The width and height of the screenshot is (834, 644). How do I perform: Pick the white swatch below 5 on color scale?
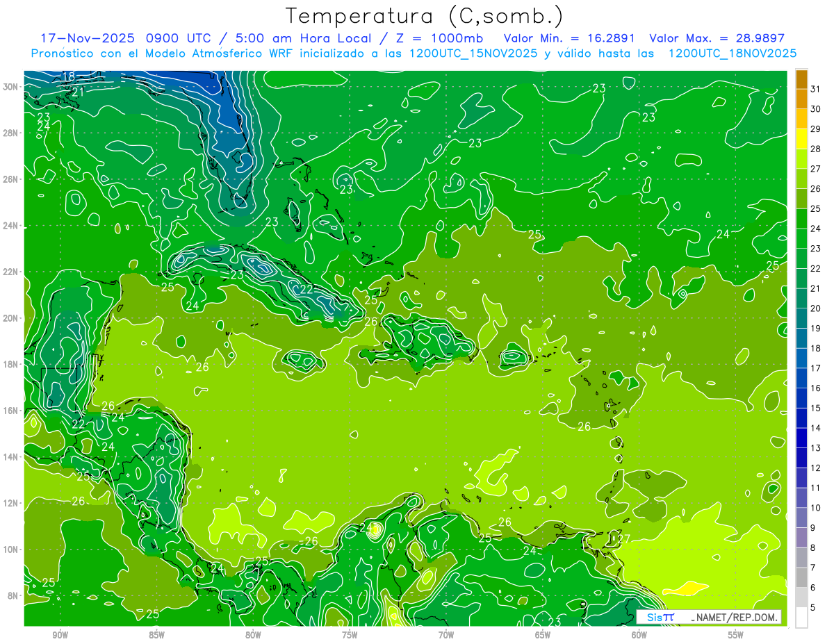point(801,618)
